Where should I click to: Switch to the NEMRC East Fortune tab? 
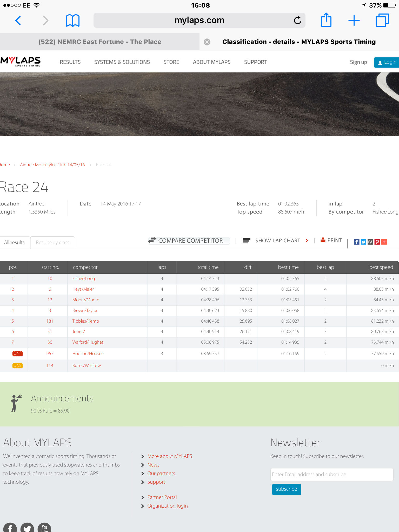coord(100,42)
